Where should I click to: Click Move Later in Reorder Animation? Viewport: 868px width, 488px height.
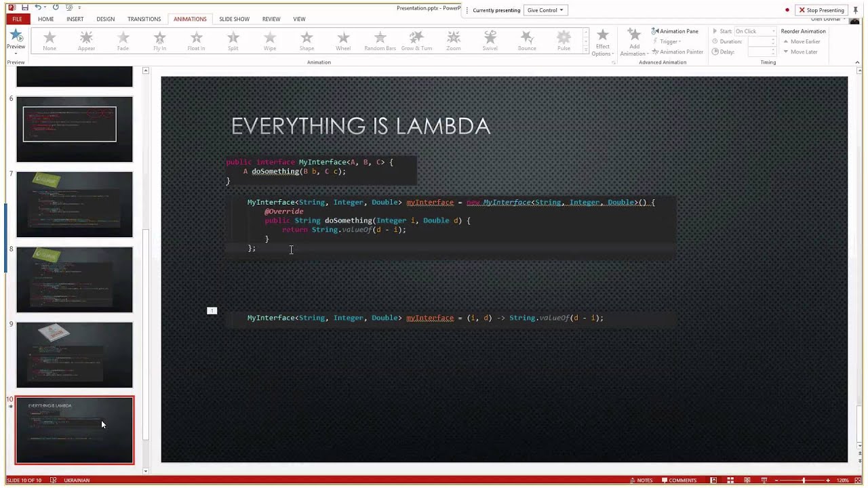(x=800, y=52)
